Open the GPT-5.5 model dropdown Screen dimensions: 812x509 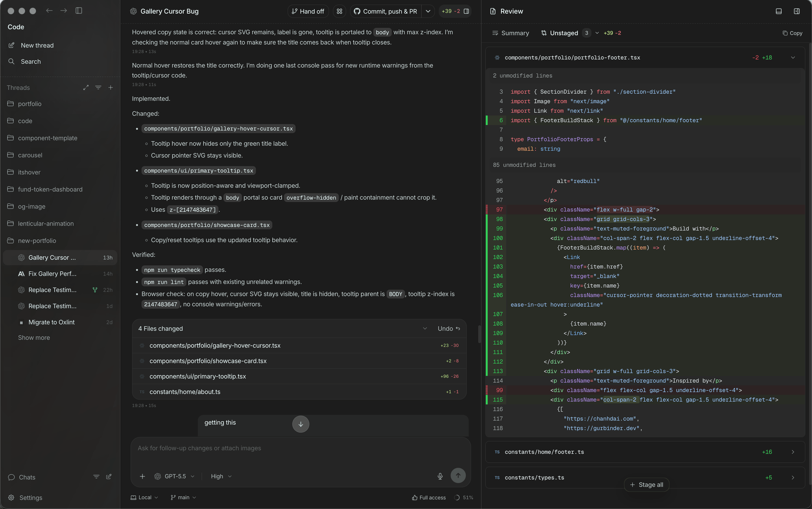175,476
